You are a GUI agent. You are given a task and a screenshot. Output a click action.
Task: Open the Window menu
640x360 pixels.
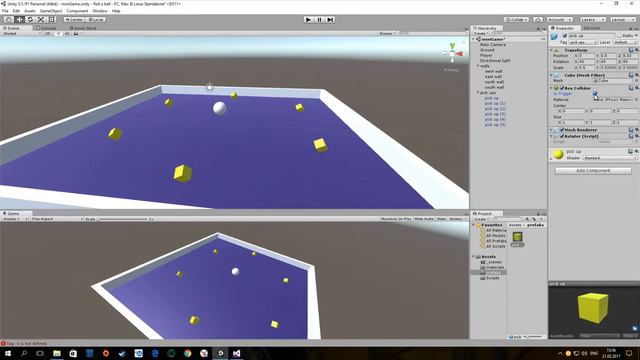click(x=100, y=11)
